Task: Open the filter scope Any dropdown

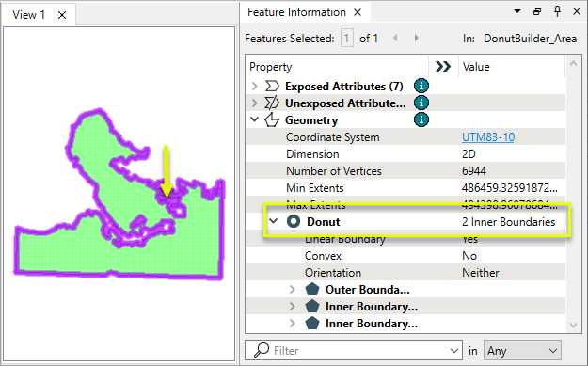Action: tap(522, 351)
